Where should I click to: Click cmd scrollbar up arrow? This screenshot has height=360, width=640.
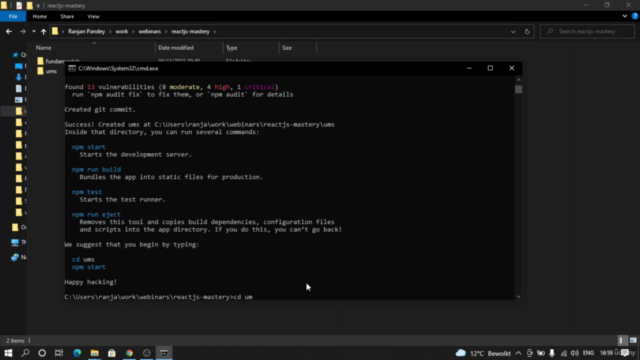[x=518, y=80]
